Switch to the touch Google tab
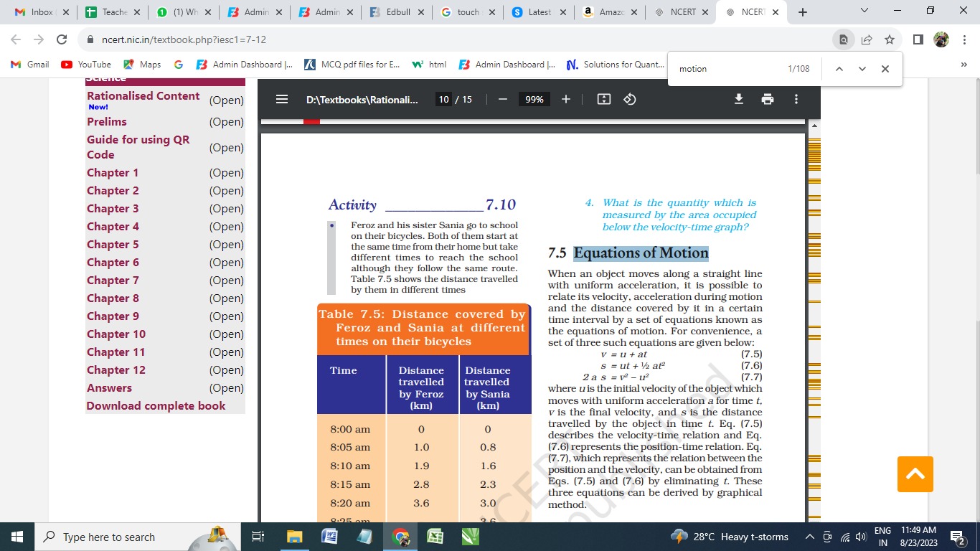The width and height of the screenshot is (980, 551). (468, 12)
